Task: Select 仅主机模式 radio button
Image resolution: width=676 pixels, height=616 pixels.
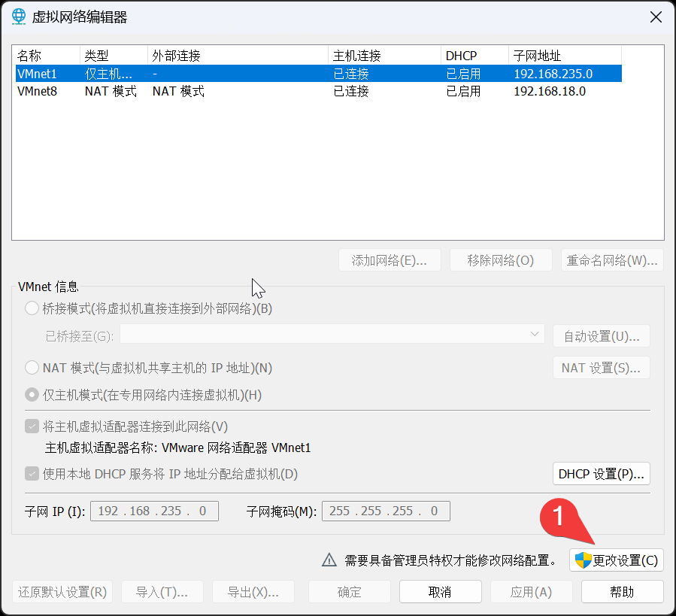Action: (x=32, y=395)
